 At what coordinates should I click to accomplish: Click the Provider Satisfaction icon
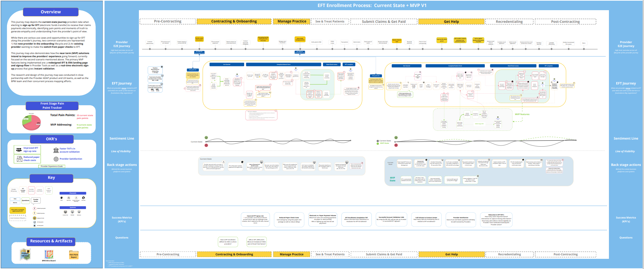[x=56, y=159]
